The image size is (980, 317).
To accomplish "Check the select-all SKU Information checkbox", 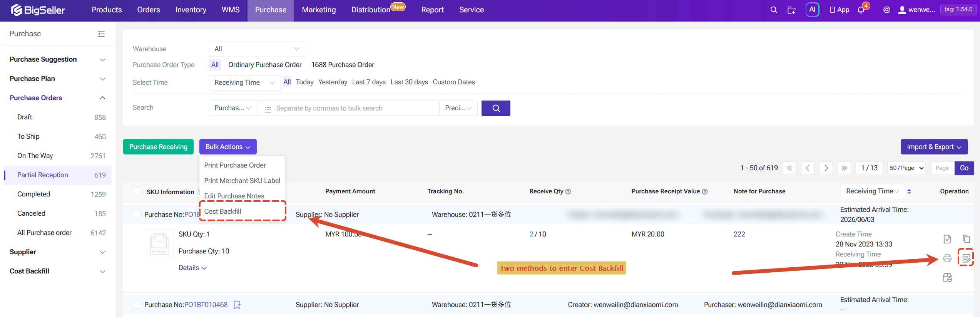I will (x=137, y=191).
